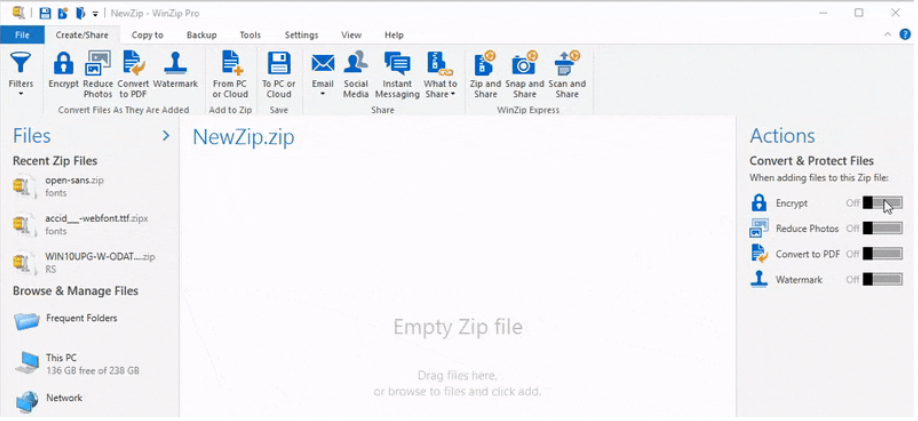
Task: Click the second quick access toolbar icon
Action: click(63, 13)
